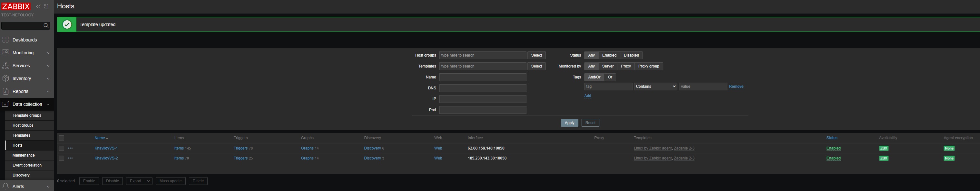Switch Tags mode to And/Or
The height and width of the screenshot is (191, 980).
tap(594, 77)
